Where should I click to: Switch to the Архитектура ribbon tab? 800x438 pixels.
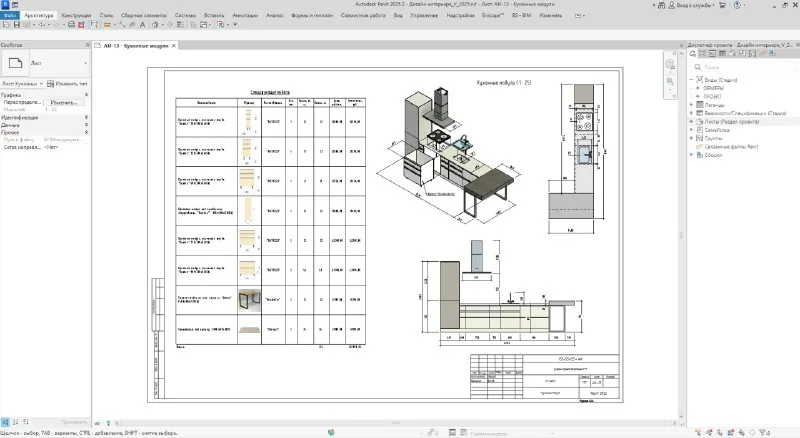point(38,15)
